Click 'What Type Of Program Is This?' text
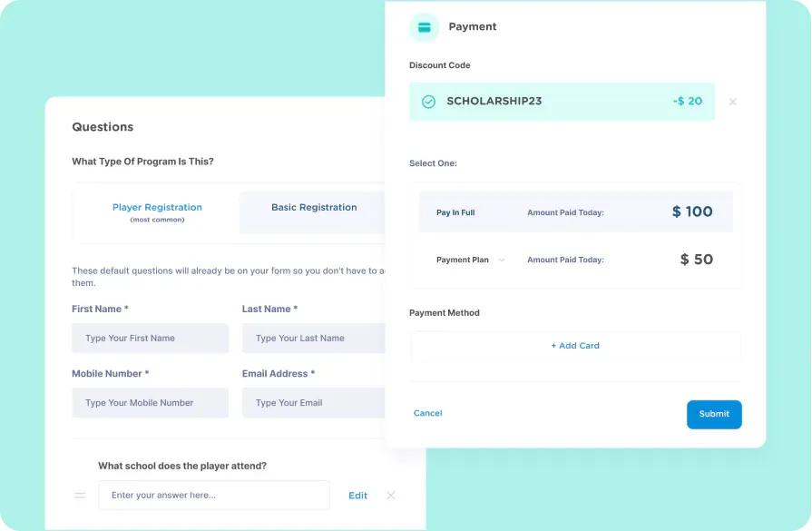Viewport: 812px width, 531px height. pyautogui.click(x=143, y=162)
